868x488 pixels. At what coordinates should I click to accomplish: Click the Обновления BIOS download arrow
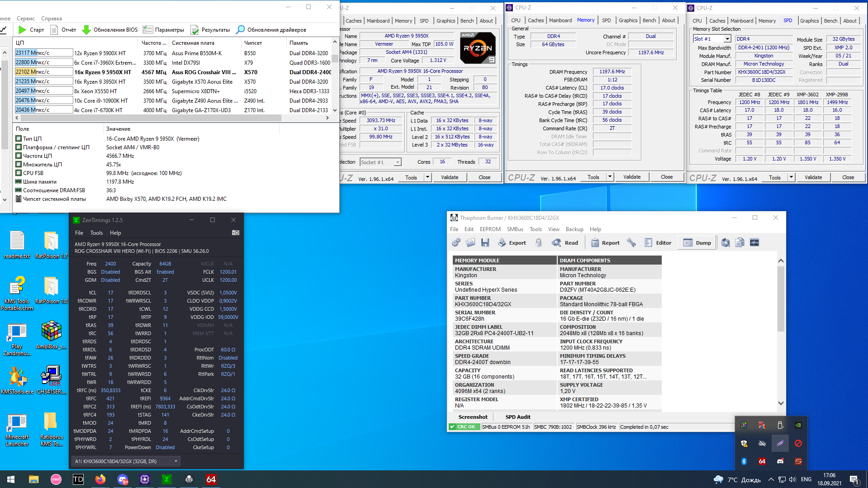pos(86,30)
